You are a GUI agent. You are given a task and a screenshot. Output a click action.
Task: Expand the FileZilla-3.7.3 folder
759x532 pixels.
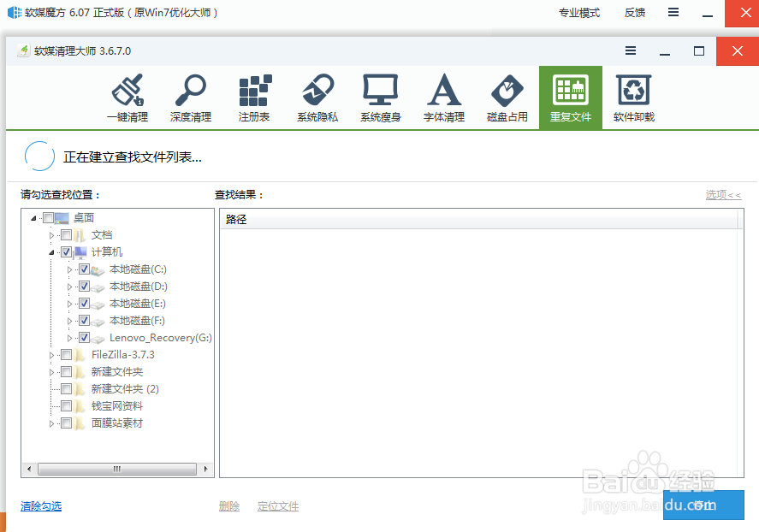pos(50,354)
